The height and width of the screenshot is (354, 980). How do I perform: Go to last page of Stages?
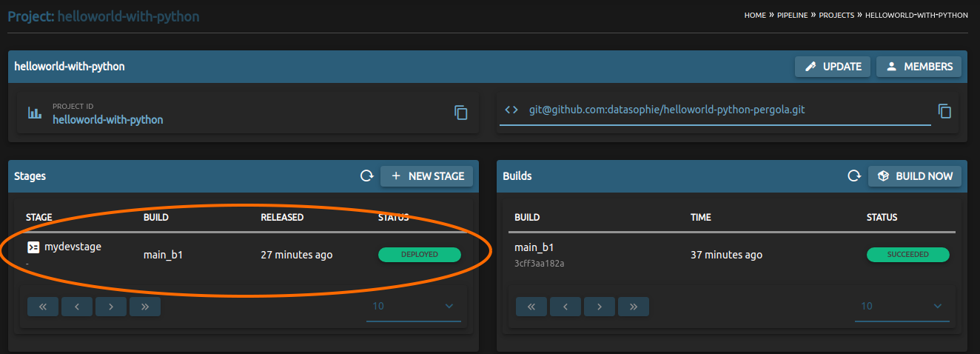144,307
